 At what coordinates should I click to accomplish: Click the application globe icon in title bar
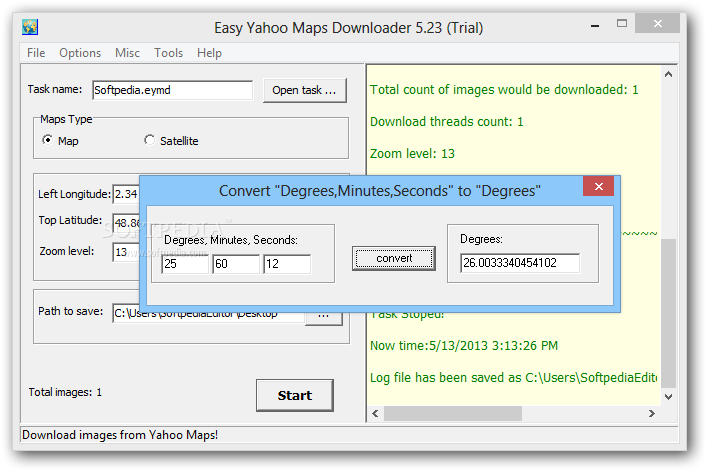(30, 27)
